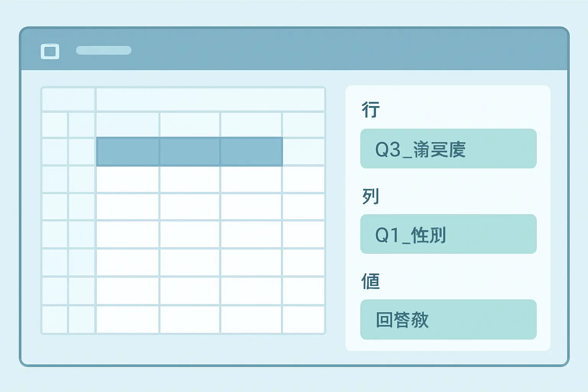
Task: Select the 回答数 field in 値 area
Action: click(448, 319)
